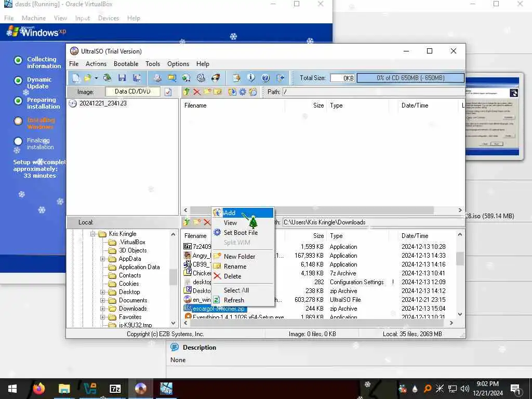Select the Contacts folder in tree
The width and height of the screenshot is (532, 399).
[129, 275]
